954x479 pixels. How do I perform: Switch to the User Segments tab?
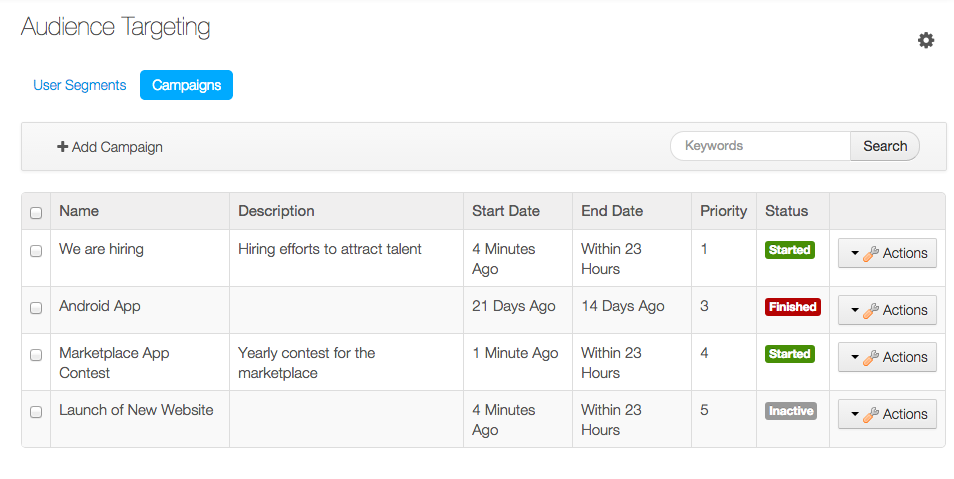coord(80,85)
